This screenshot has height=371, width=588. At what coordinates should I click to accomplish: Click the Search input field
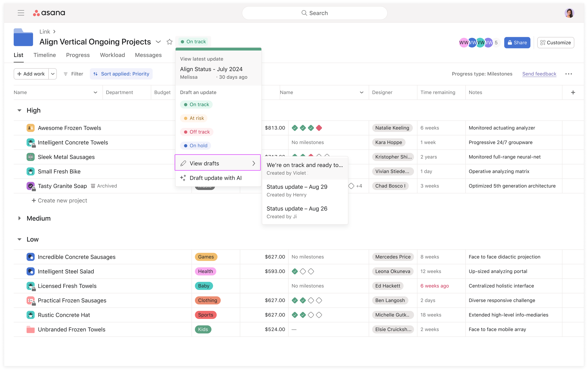tap(315, 13)
